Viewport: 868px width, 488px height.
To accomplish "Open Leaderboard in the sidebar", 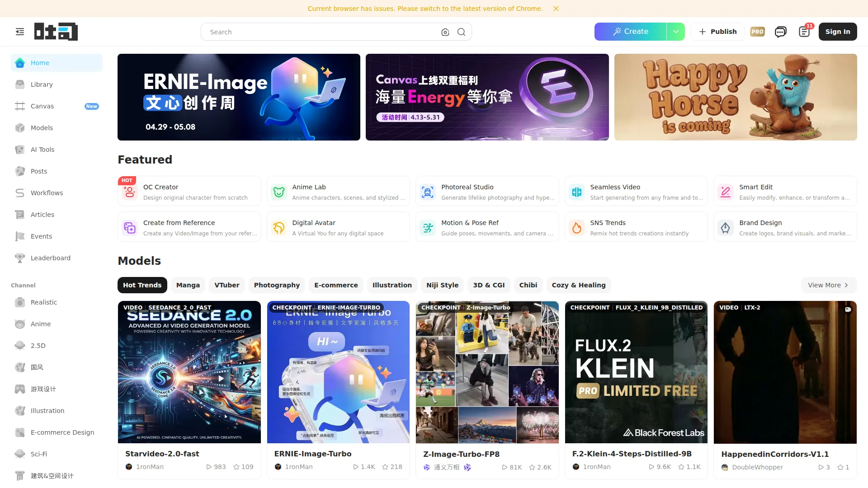I will pyautogui.click(x=57, y=258).
